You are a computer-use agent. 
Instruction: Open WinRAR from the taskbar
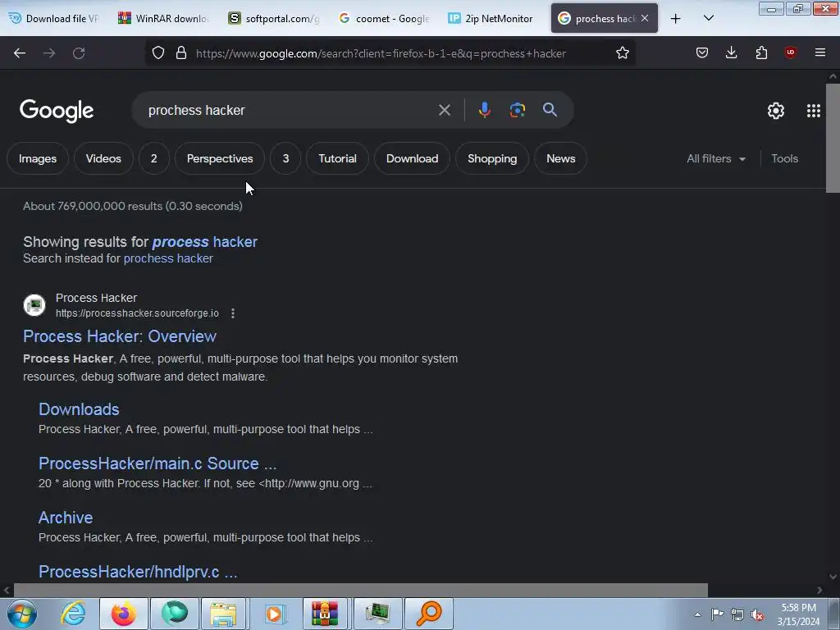[x=325, y=614]
